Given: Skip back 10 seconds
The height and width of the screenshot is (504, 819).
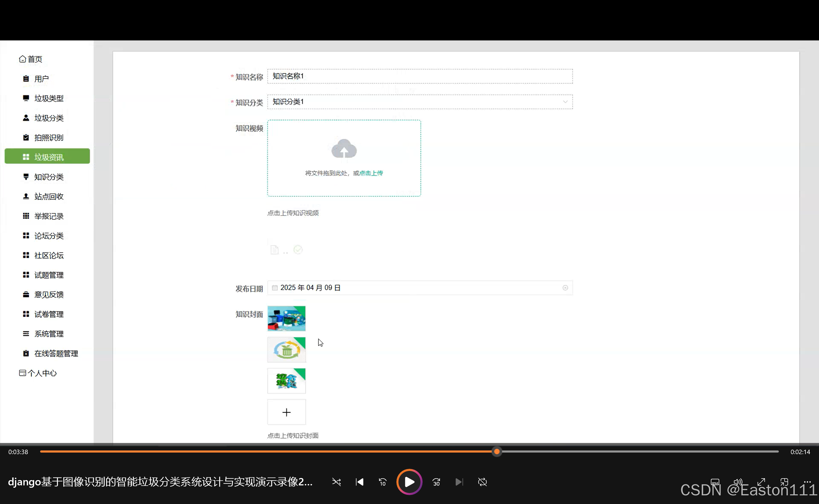Looking at the screenshot, I should click(x=383, y=482).
